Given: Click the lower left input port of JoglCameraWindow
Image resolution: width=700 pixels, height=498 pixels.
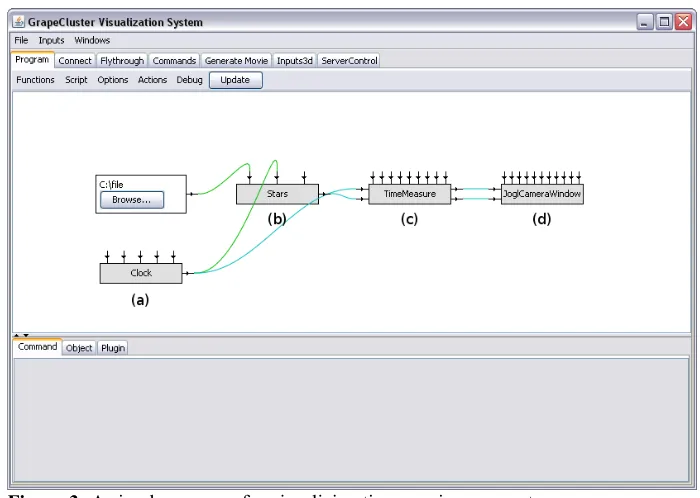Looking at the screenshot, I should [x=495, y=199].
